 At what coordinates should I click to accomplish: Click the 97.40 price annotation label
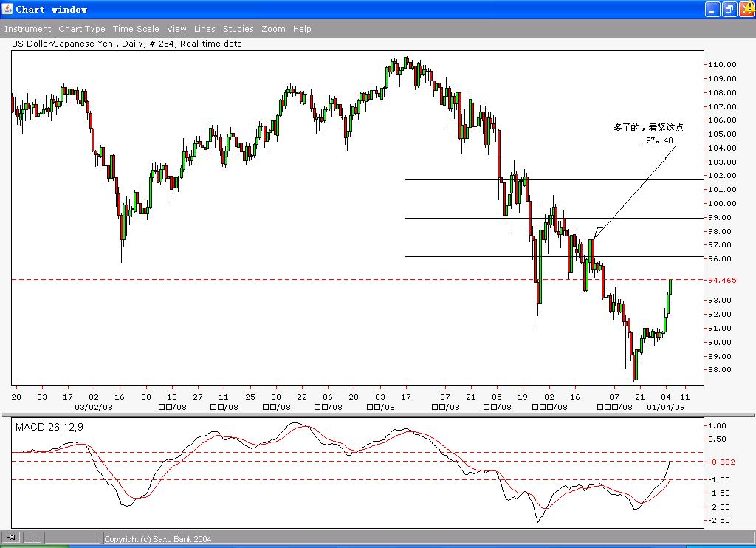(659, 140)
